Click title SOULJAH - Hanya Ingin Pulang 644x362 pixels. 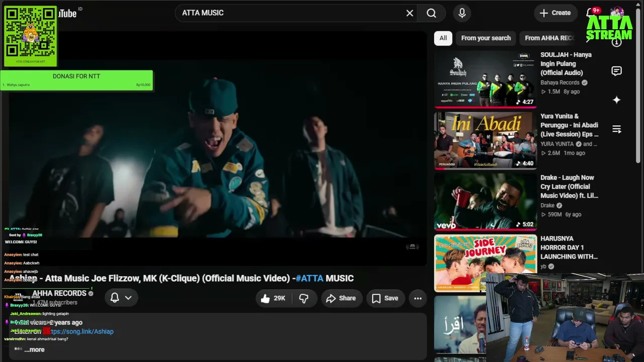566,64
